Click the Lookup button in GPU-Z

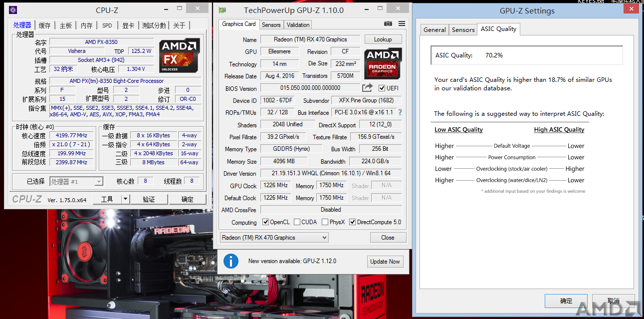383,39
